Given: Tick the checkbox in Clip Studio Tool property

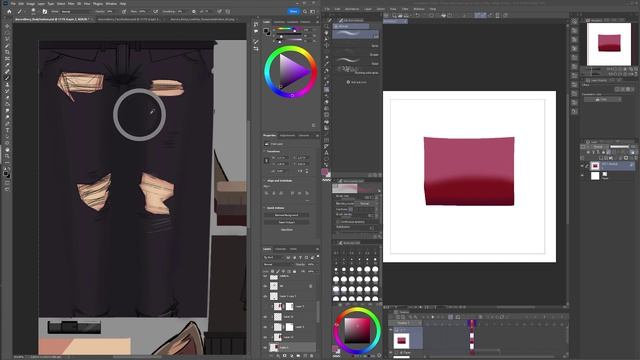Looking at the screenshot, I should (338, 222).
